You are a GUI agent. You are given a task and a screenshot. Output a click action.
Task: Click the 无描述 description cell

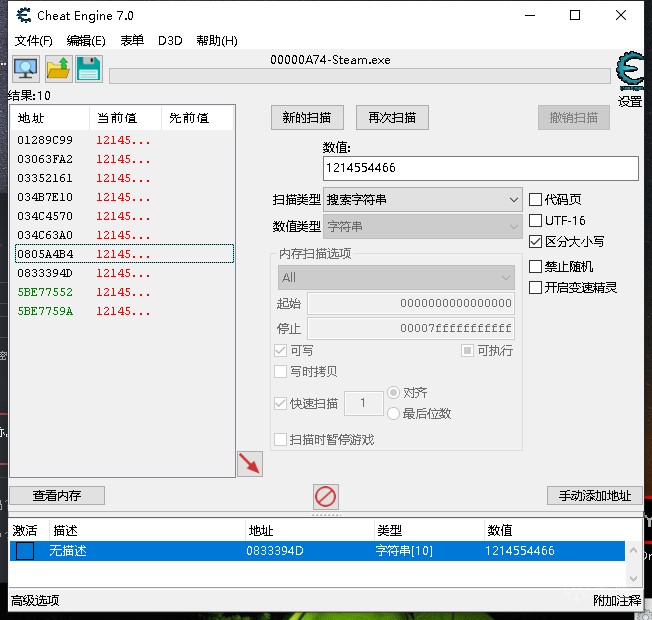(x=68, y=551)
